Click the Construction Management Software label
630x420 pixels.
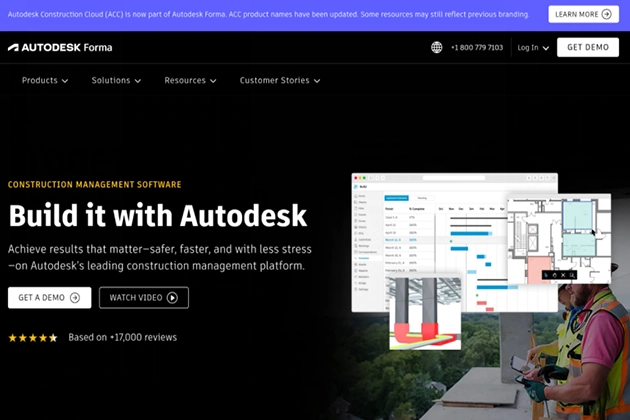click(94, 184)
